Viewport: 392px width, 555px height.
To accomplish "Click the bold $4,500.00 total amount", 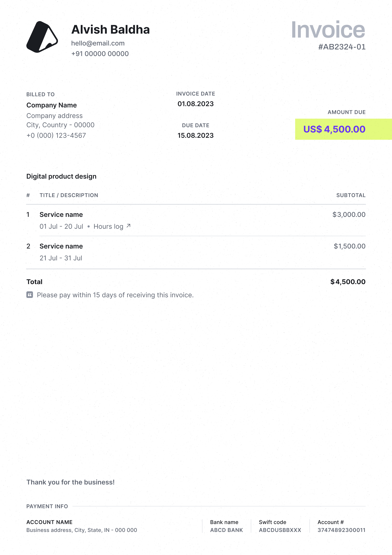I will (348, 282).
